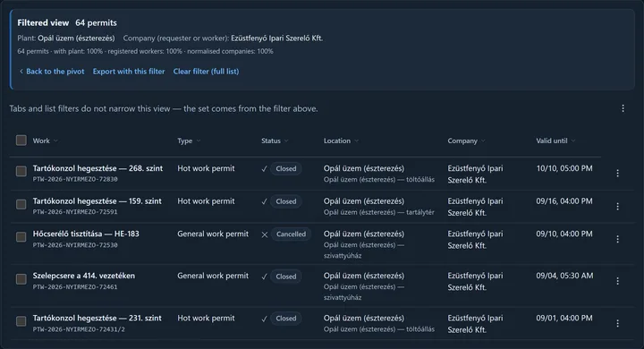Click permit ID PTW-2026-NYIRMEZO-72830
The width and height of the screenshot is (644, 349).
coord(75,179)
